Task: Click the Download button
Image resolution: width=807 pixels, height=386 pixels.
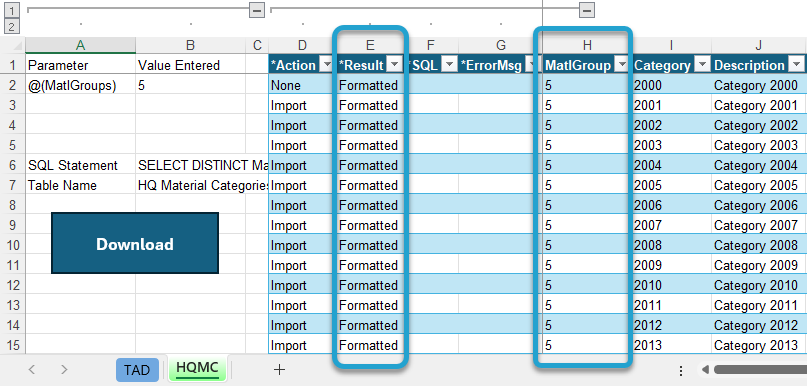Action: (x=135, y=243)
